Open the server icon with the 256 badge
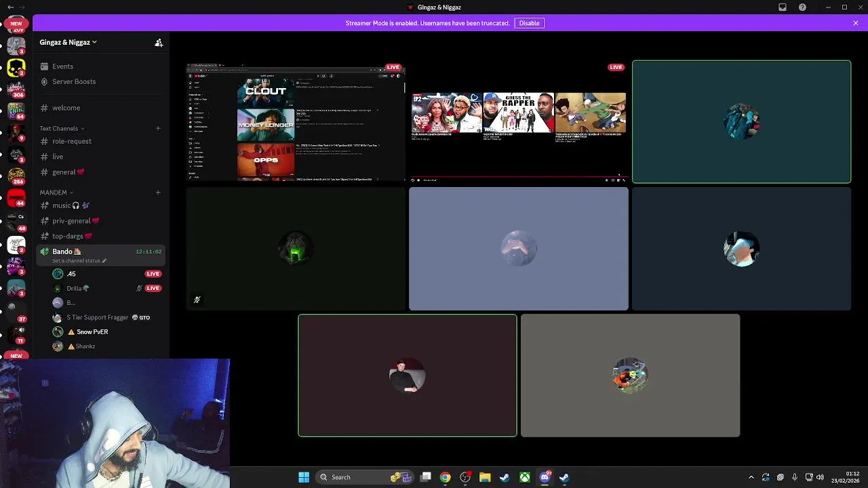The width and height of the screenshot is (868, 488). pos(16,176)
